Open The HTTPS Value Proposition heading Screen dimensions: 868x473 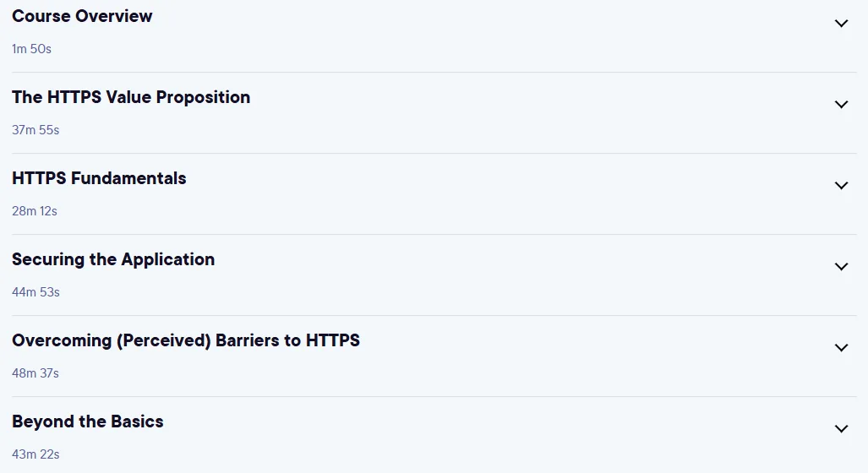[x=131, y=97]
